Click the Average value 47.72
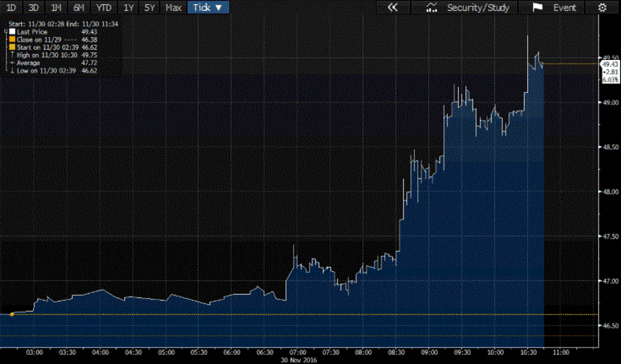Viewport: 621px width, 364px height. (x=89, y=63)
